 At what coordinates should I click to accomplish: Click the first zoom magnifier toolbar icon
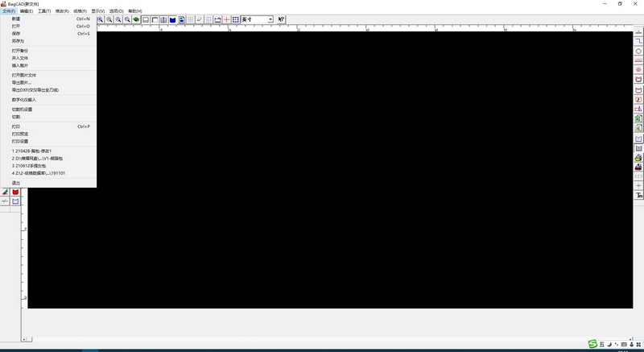coord(101,19)
